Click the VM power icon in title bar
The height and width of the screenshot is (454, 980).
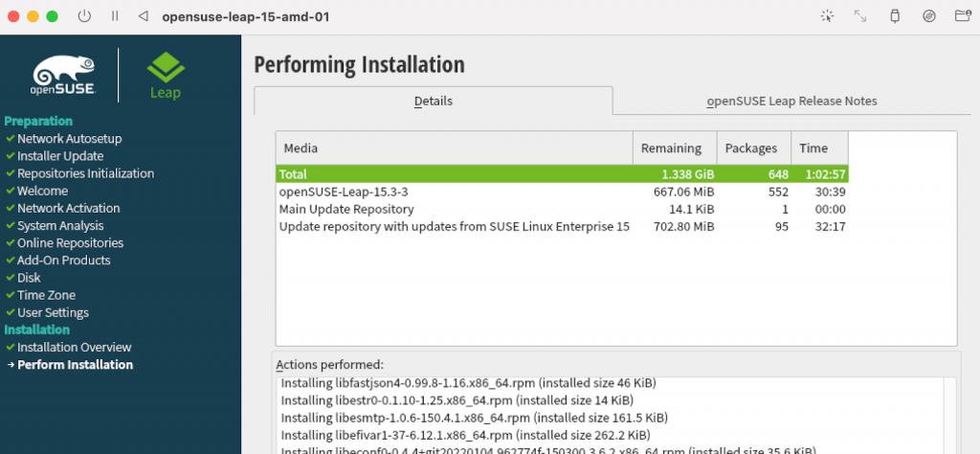(84, 16)
